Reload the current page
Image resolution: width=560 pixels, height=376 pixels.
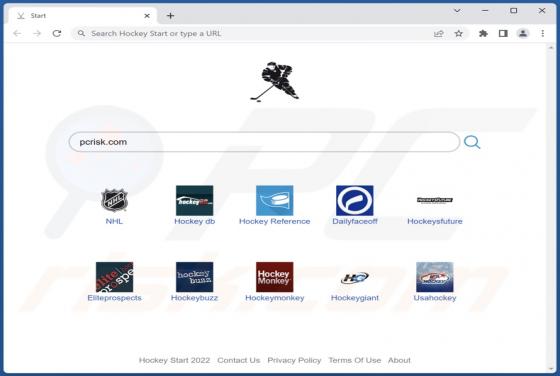click(57, 34)
